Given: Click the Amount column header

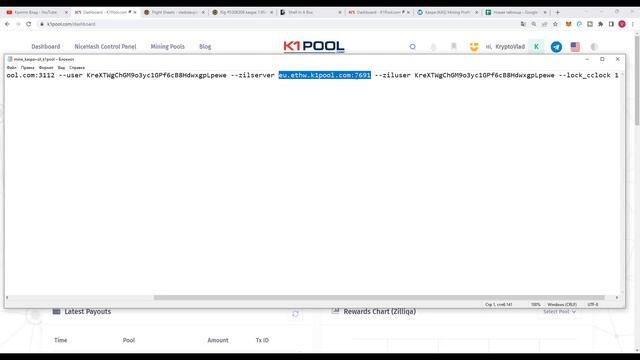Looking at the screenshot, I should [218, 340].
